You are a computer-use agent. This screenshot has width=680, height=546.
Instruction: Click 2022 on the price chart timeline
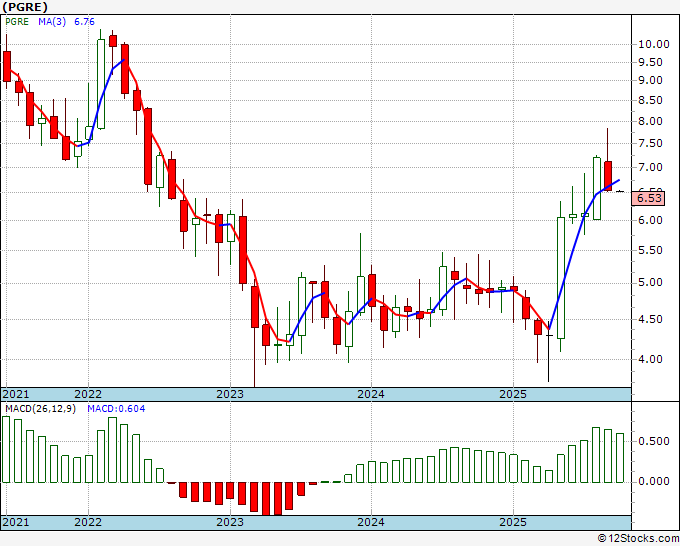pos(88,394)
